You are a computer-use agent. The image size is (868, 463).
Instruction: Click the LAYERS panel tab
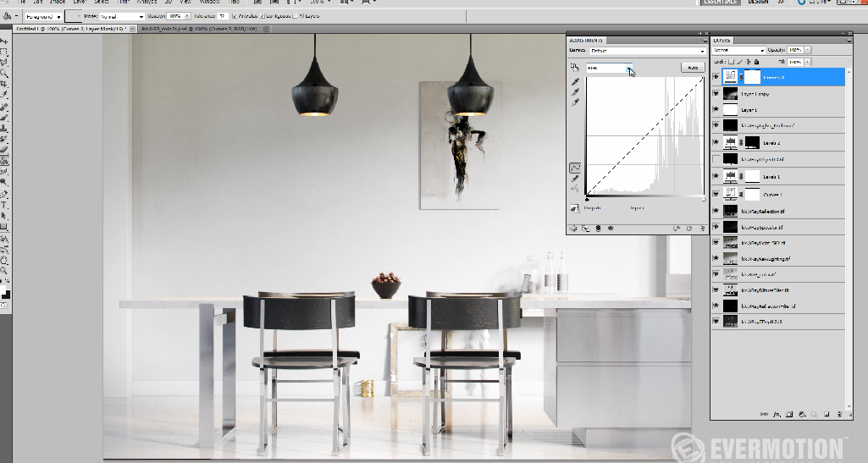click(x=721, y=41)
